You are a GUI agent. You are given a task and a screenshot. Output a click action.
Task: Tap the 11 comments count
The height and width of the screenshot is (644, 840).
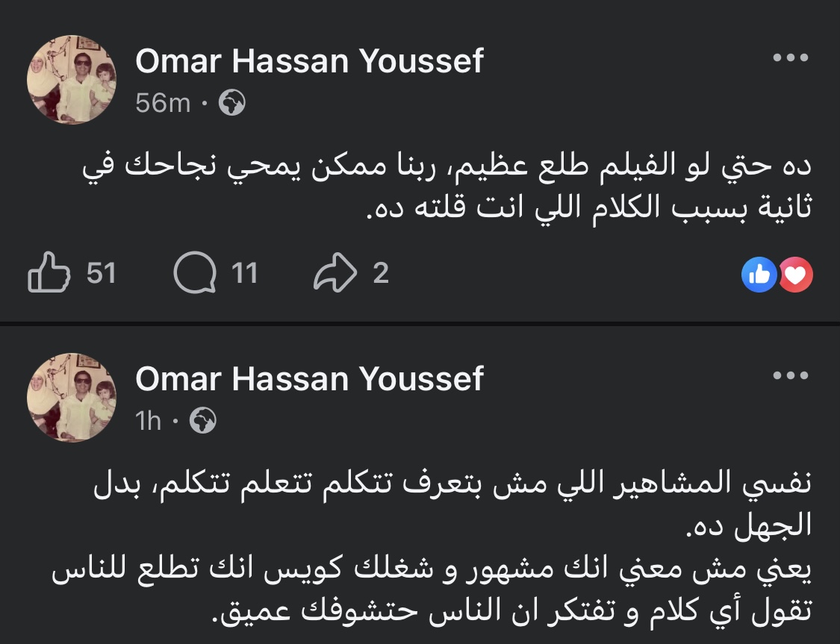244,274
